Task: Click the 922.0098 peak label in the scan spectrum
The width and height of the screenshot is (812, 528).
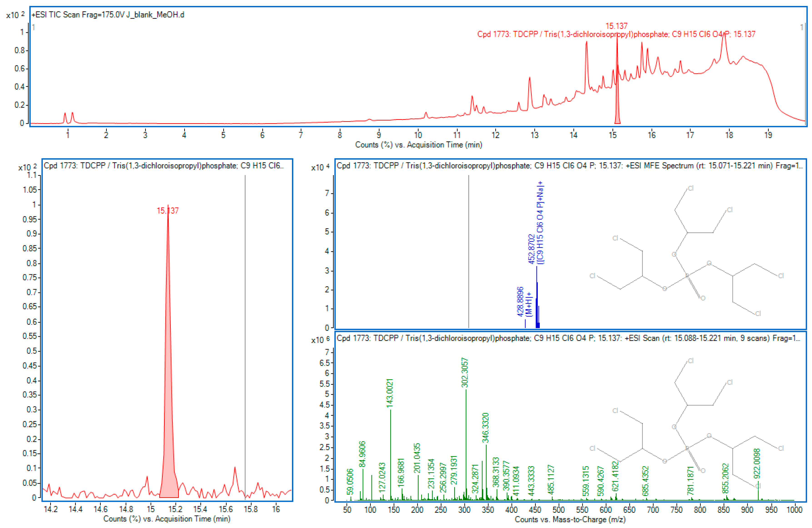Action: click(757, 463)
